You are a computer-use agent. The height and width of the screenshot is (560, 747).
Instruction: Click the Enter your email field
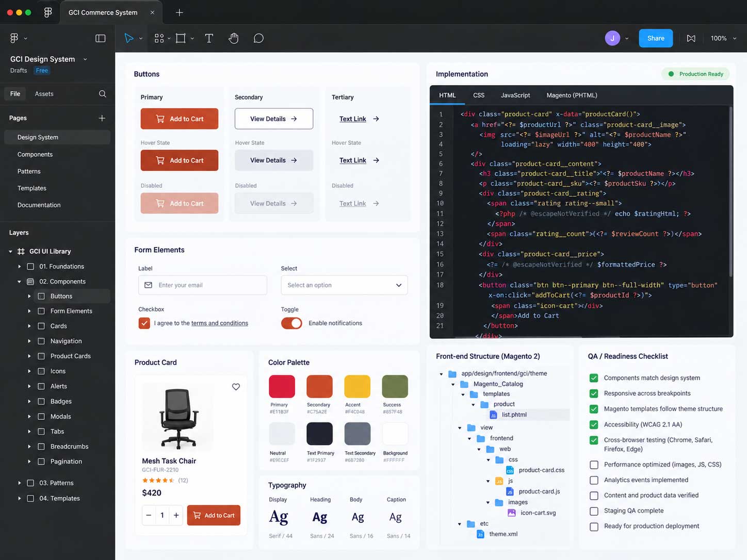(203, 285)
